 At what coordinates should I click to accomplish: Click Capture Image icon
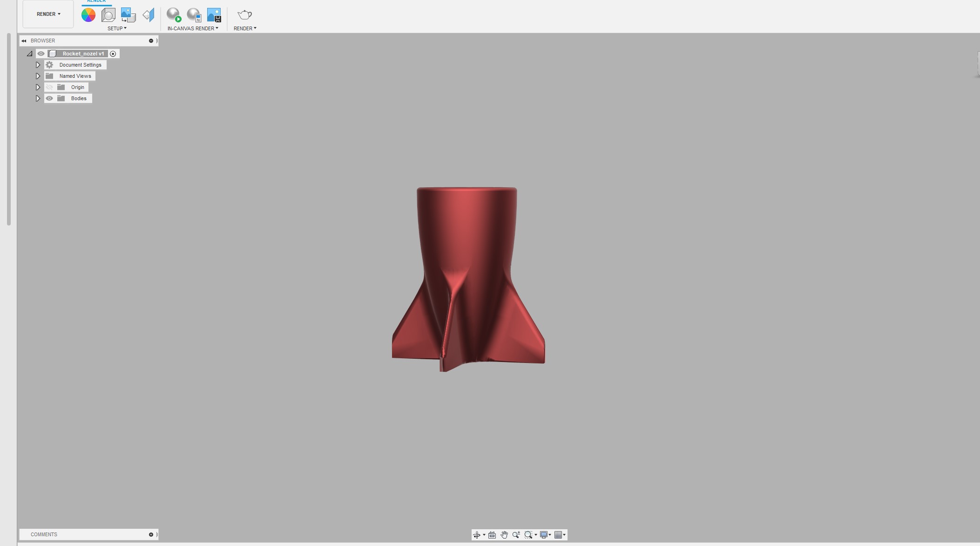coord(214,15)
